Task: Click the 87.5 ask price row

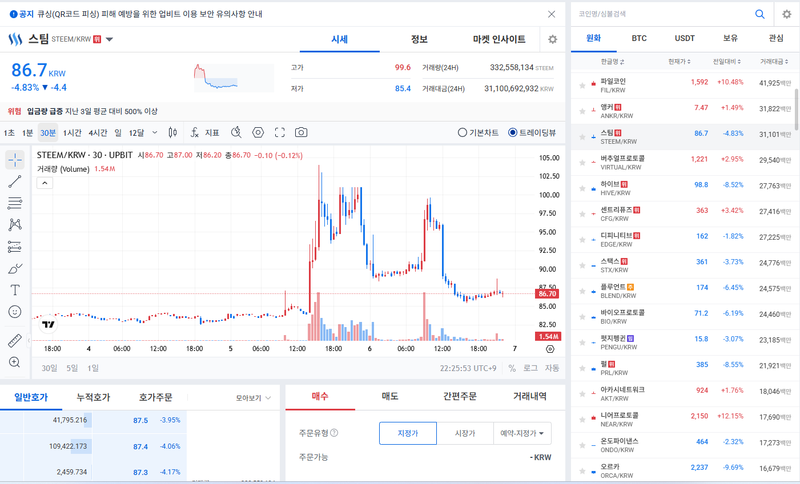Action: [93, 420]
